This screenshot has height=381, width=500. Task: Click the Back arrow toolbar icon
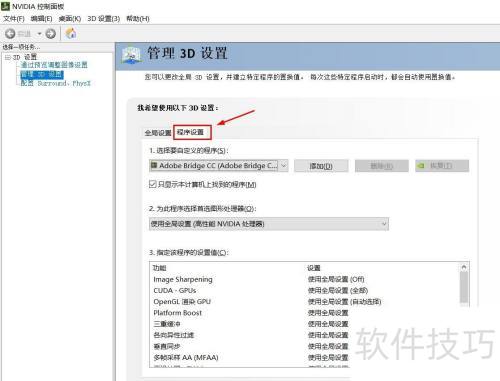(x=10, y=34)
